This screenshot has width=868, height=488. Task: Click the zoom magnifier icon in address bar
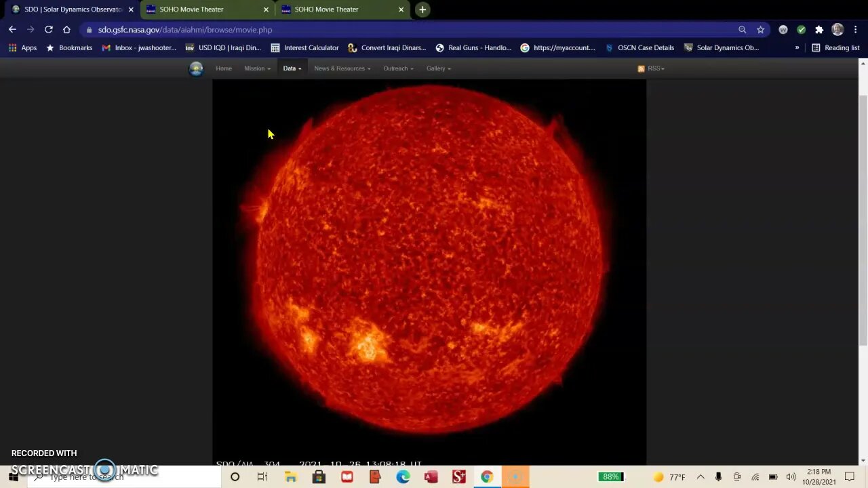tap(742, 30)
